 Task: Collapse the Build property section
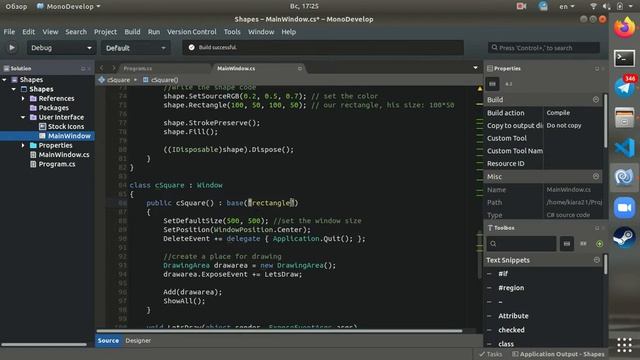(596, 100)
